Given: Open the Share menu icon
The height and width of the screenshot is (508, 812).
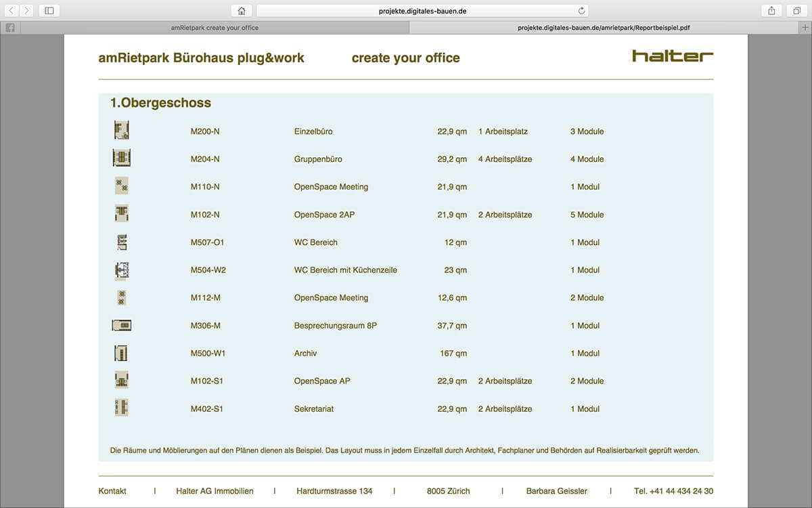Looking at the screenshot, I should 771,11.
